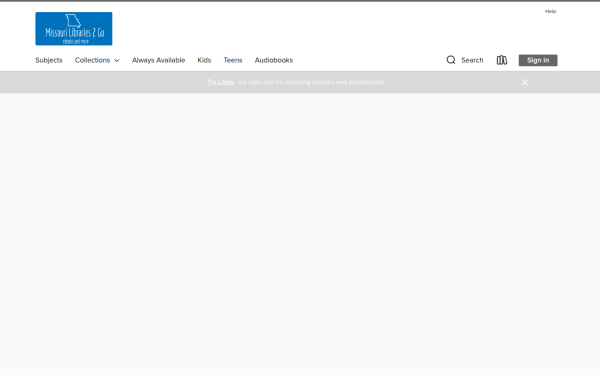Open the bookshelf loans icon
This screenshot has width=600, height=375.
click(x=502, y=60)
